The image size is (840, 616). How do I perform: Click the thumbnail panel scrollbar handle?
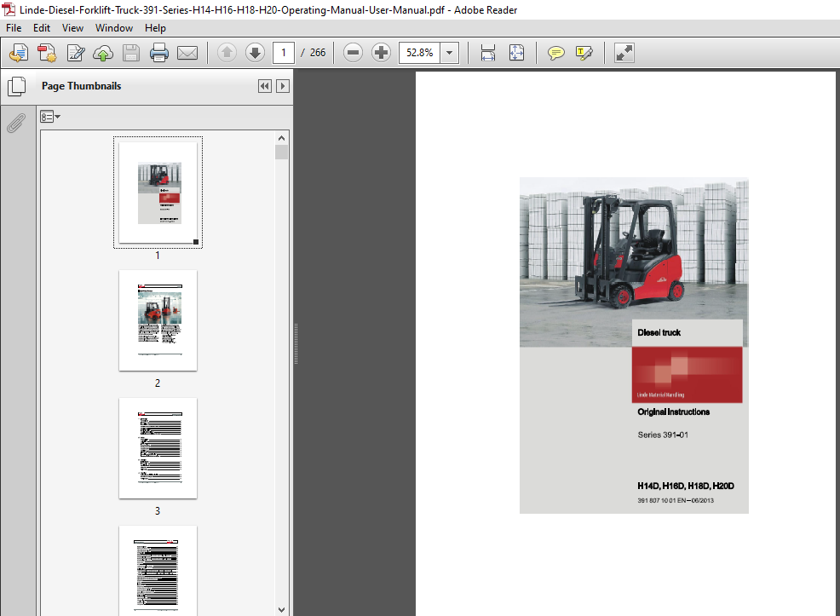tap(282, 153)
